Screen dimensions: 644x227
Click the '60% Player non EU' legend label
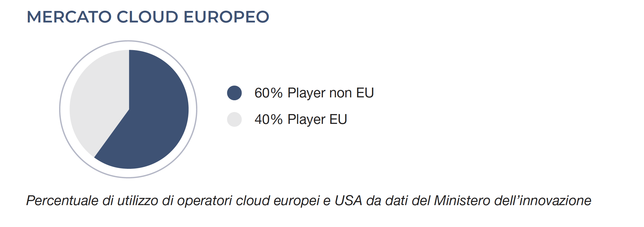pos(314,93)
